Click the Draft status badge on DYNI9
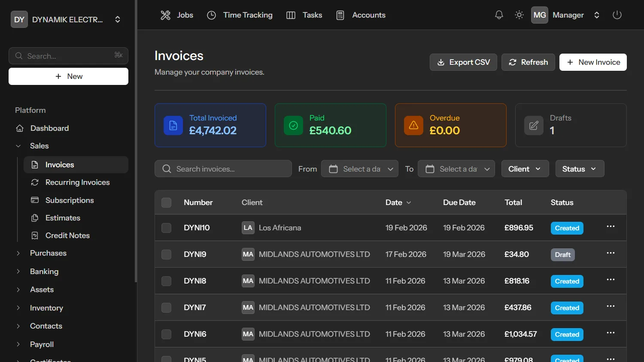 pyautogui.click(x=562, y=255)
